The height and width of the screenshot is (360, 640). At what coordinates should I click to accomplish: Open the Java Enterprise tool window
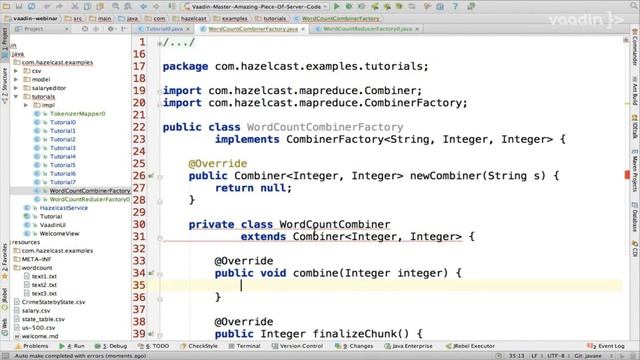tap(409, 346)
